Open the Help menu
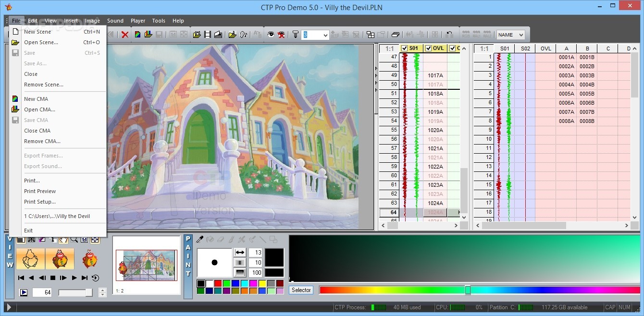The height and width of the screenshot is (316, 644). click(x=178, y=21)
